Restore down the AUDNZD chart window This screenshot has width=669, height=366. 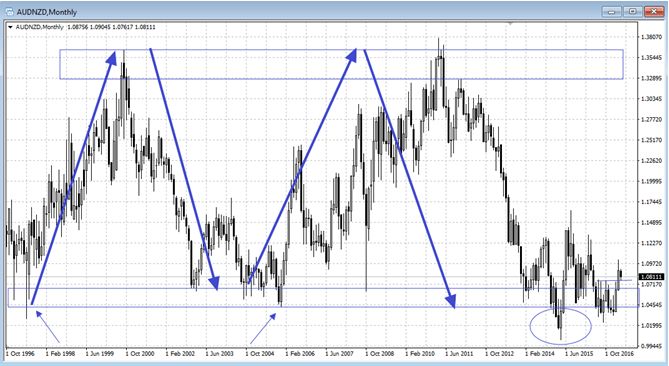coord(633,12)
